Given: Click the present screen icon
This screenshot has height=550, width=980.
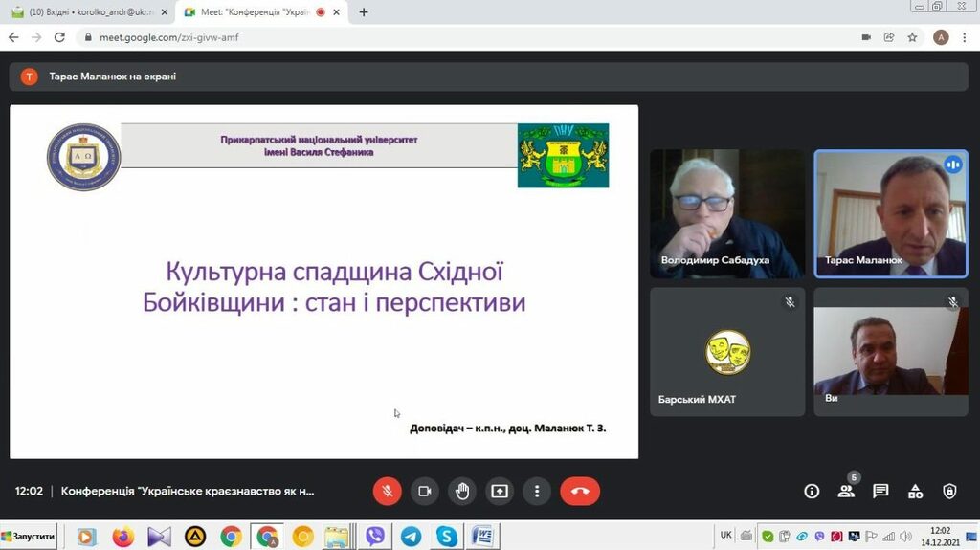Looking at the screenshot, I should [x=500, y=491].
